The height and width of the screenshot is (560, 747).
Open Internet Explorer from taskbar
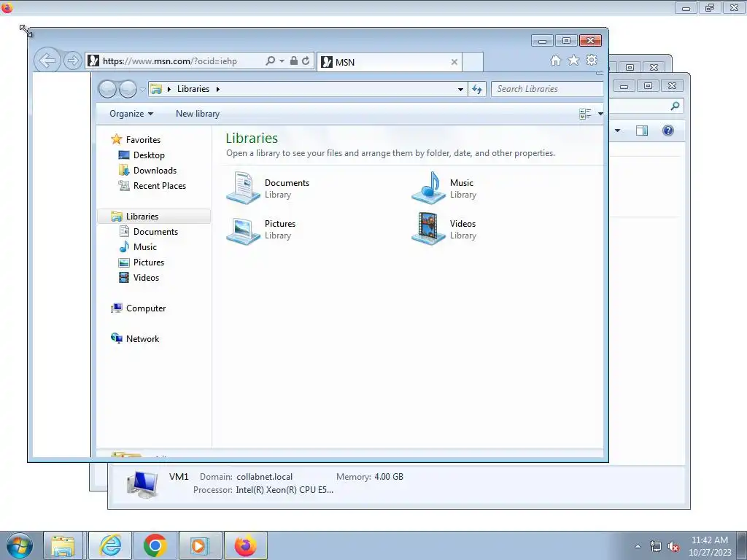coord(110,545)
